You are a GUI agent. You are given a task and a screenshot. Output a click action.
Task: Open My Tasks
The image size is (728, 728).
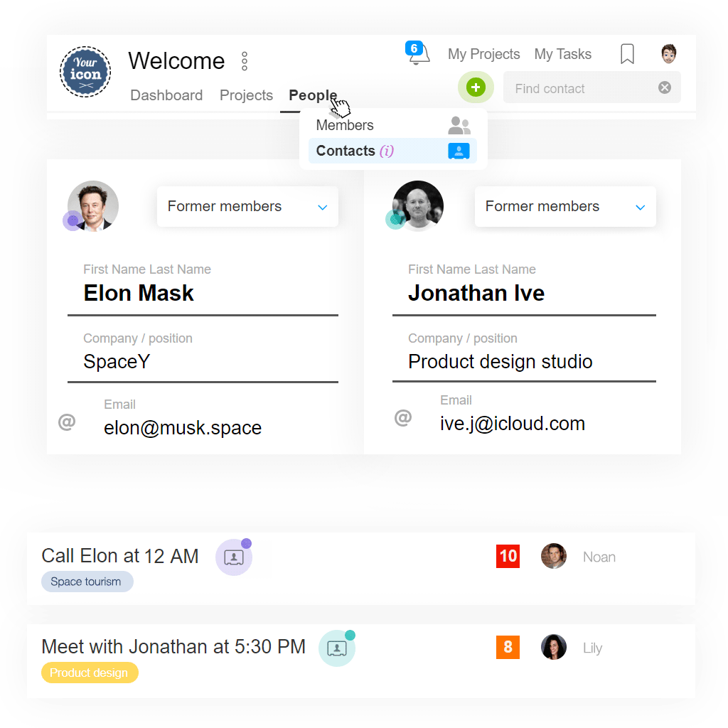(562, 54)
